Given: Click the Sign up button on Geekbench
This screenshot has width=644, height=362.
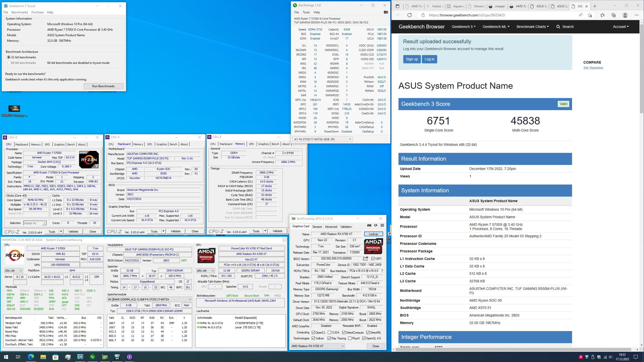Looking at the screenshot, I should (412, 59).
